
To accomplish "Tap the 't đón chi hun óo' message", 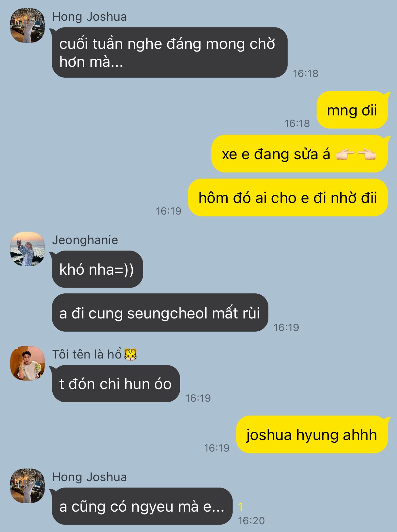I will coord(116,384).
